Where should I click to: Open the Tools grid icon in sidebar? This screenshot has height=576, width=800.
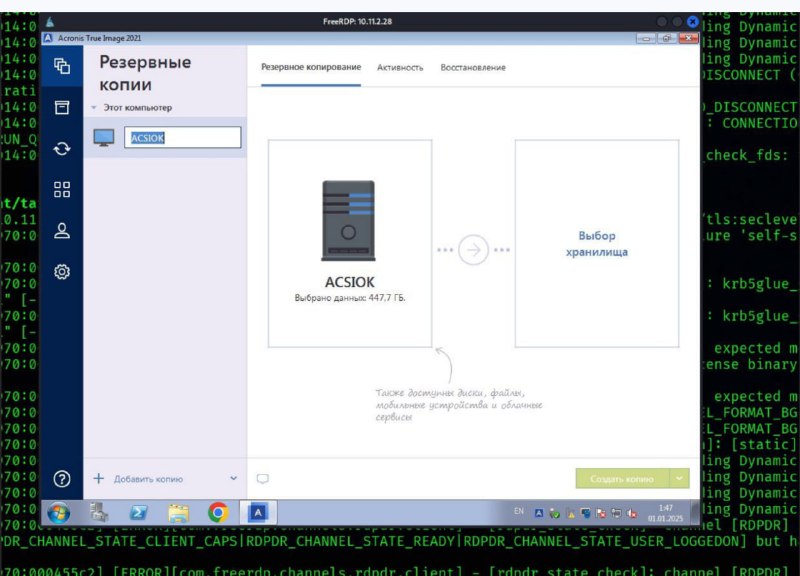click(62, 190)
